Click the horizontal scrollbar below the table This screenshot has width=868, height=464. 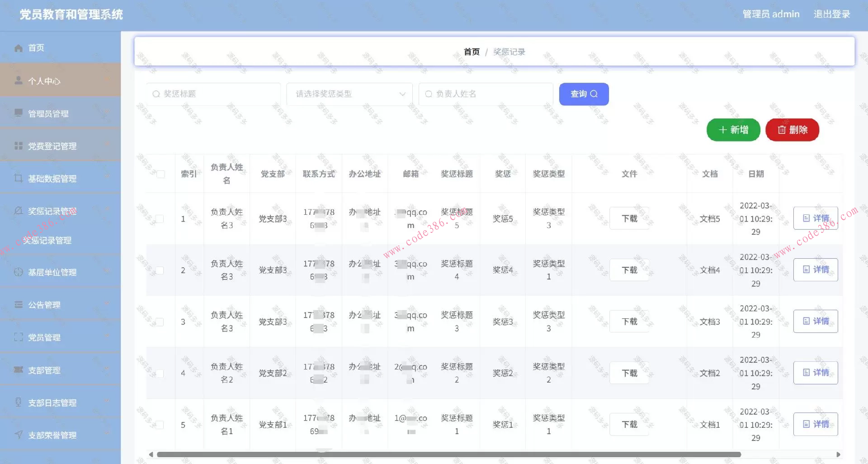pyautogui.click(x=448, y=455)
